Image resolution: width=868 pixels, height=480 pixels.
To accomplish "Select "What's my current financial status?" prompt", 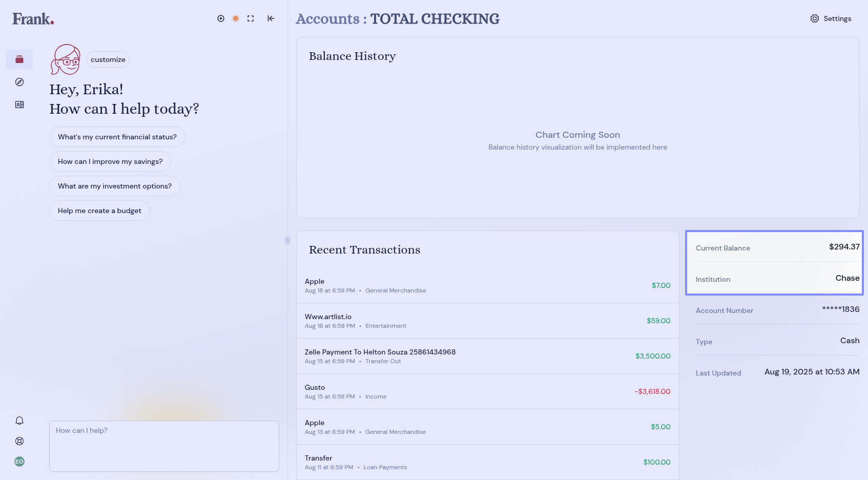I will (117, 137).
